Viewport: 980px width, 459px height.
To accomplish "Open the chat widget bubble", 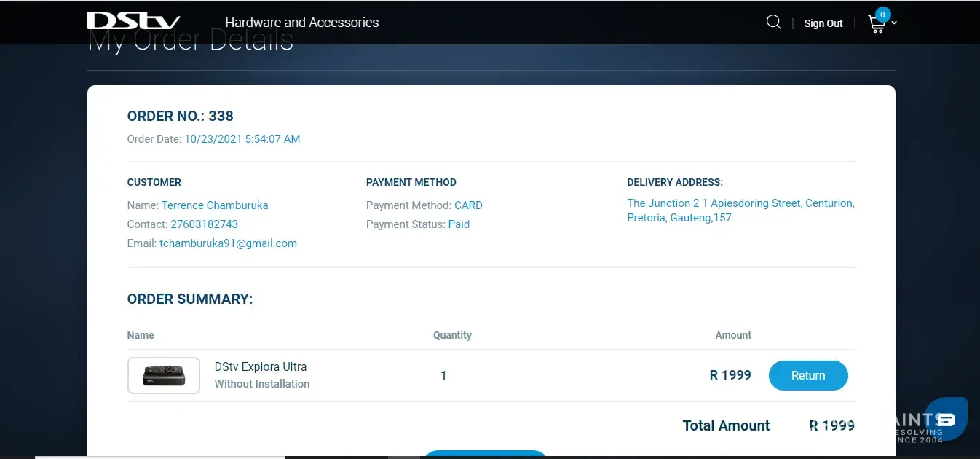I will click(x=946, y=418).
